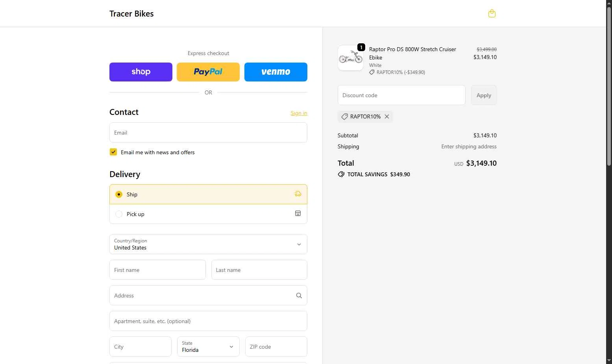Click the Total Savings tag icon

point(341,174)
